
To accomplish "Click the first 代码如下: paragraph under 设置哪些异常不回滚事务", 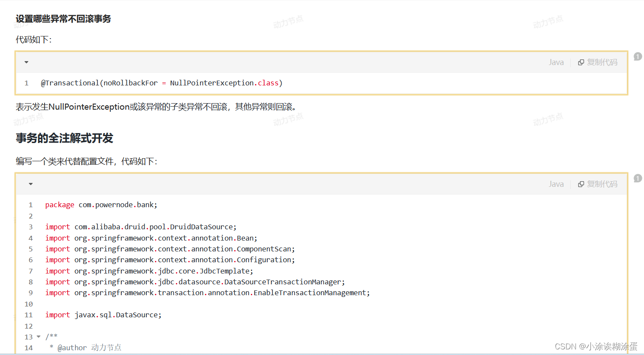I will click(34, 39).
